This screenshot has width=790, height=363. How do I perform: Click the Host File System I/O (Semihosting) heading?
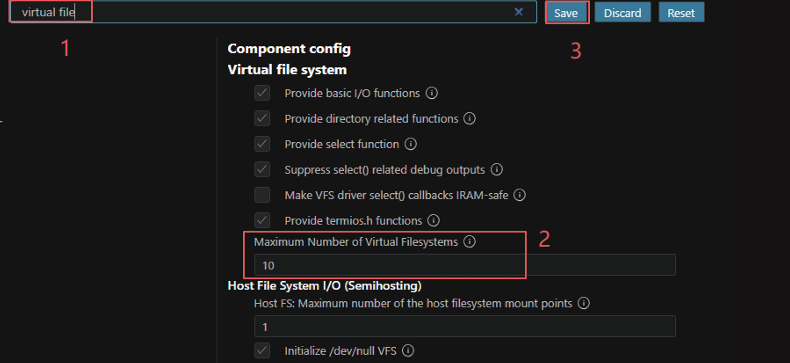324,286
